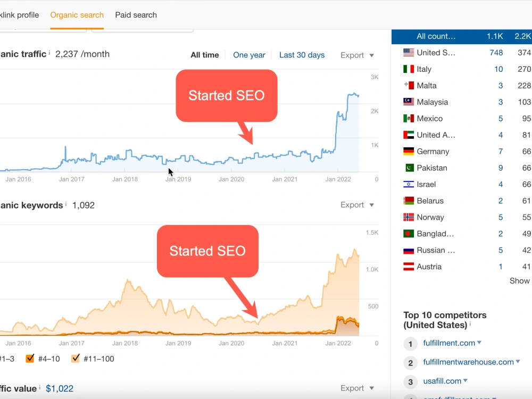The image size is (532, 399).
Task: Expand the usafill.com dropdown arrow
Action: 465,381
